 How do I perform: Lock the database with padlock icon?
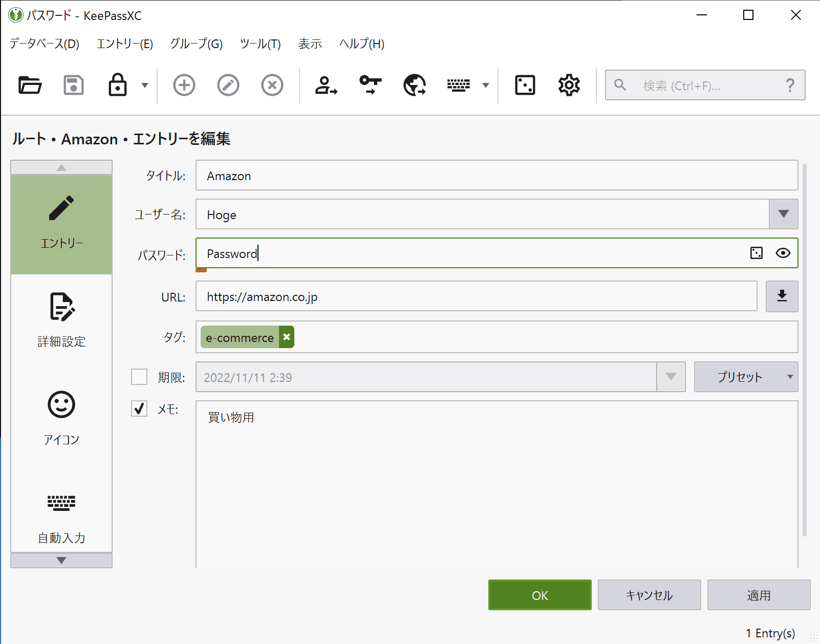click(118, 85)
